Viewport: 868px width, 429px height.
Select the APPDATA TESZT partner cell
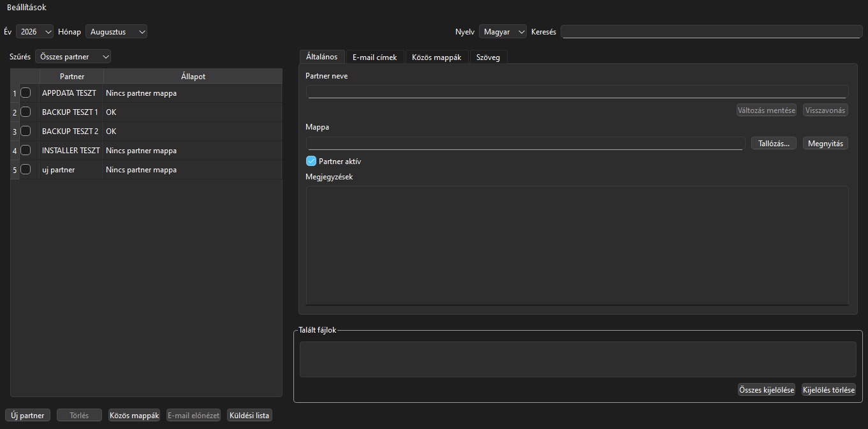click(71, 93)
